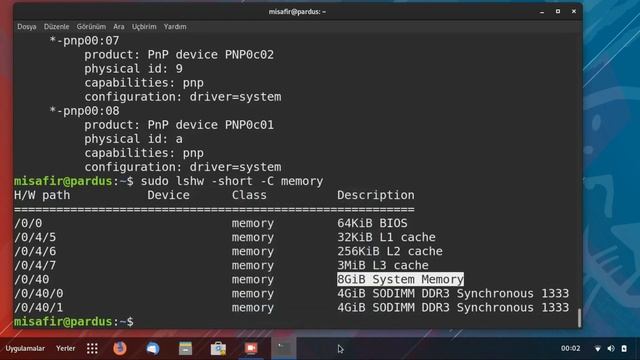Click the '/0/4/7' hardware path
Image resolution: width=640 pixels, height=360 pixels.
pos(35,265)
